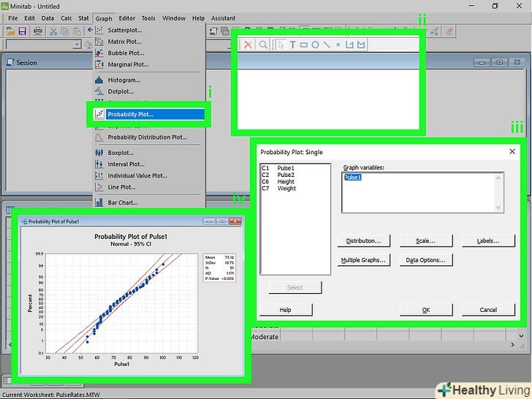Click the Copy toolbar icon

tap(65, 31)
